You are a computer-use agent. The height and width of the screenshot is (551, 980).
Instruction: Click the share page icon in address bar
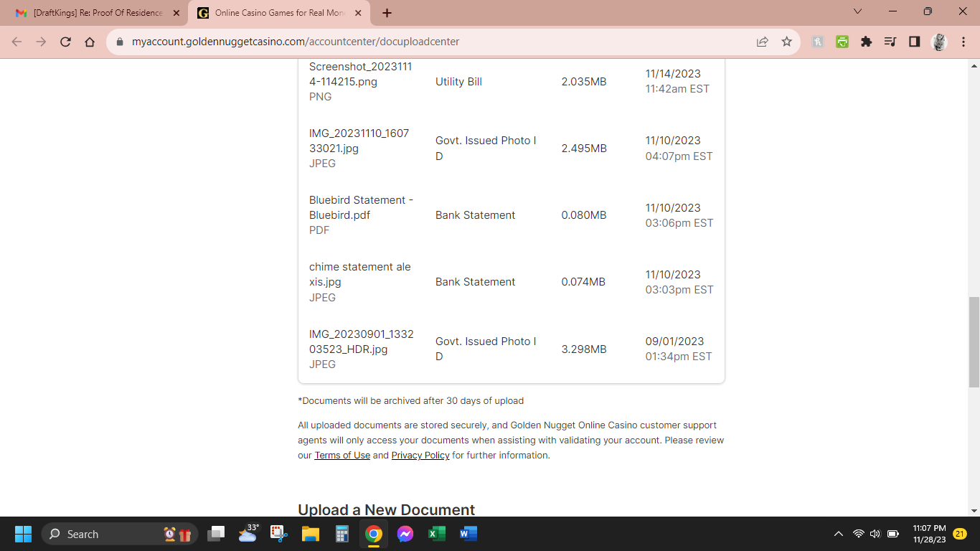click(x=762, y=42)
